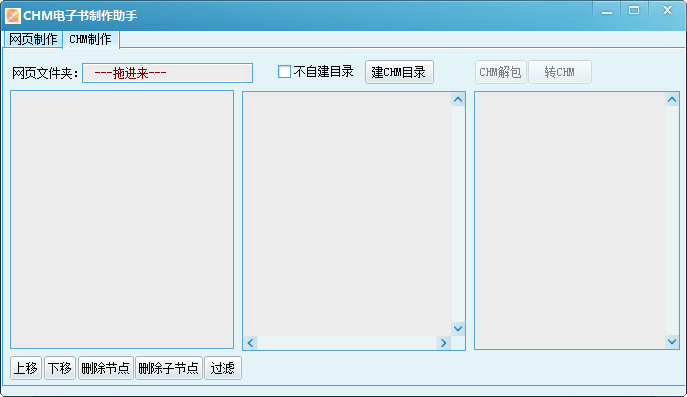Image resolution: width=687 pixels, height=397 pixels.
Task: Click down arrow of middle panel scrollbar
Action: pos(458,329)
